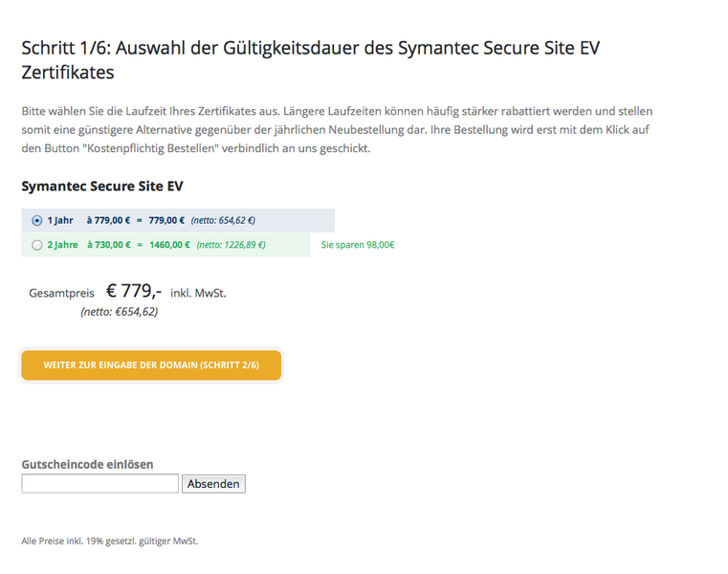Click the orange Weiter zur Eingabe der Domain button
This screenshot has width=728, height=574.
[x=151, y=365]
